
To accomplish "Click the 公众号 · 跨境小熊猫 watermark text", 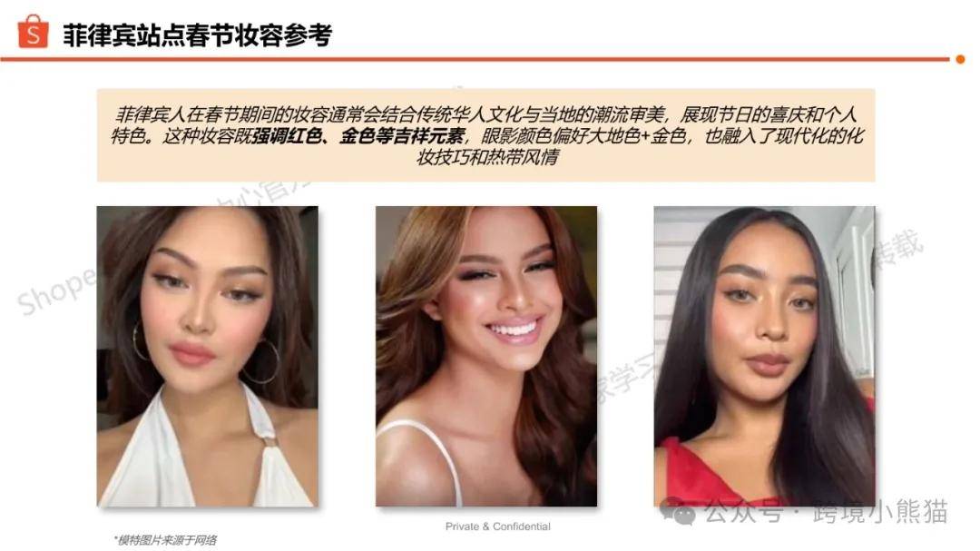I will pyautogui.click(x=827, y=512).
